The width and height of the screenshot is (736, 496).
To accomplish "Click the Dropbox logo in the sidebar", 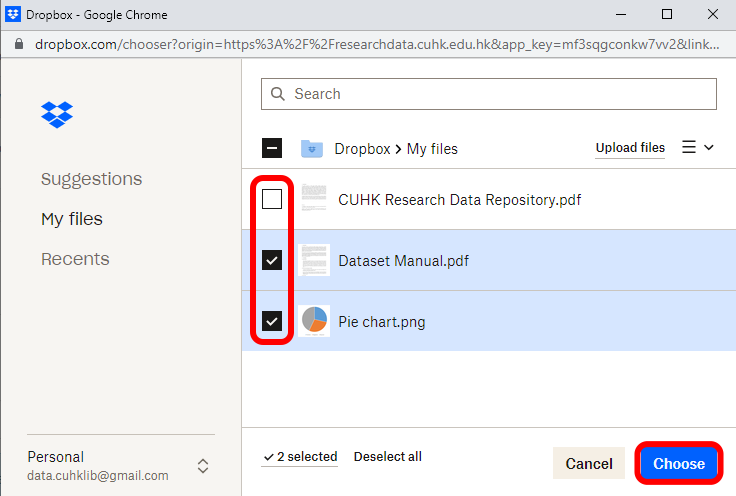I will click(57, 114).
